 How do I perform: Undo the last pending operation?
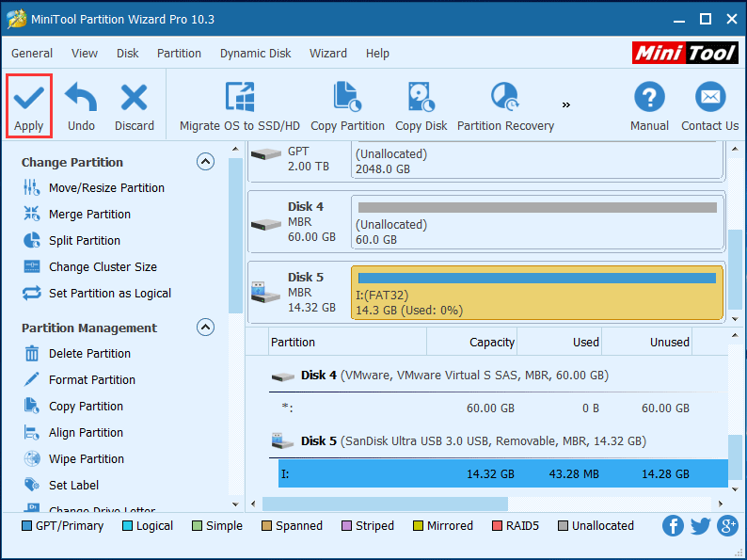click(x=81, y=105)
